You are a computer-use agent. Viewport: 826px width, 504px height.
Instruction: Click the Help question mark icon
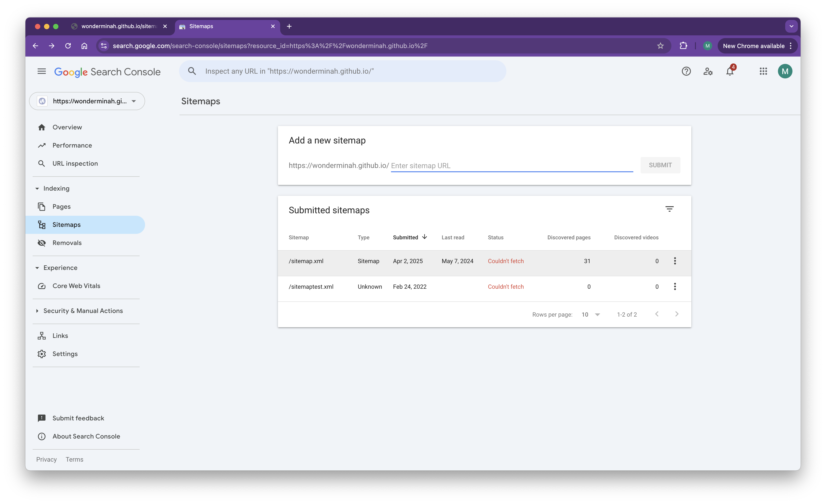click(x=686, y=71)
